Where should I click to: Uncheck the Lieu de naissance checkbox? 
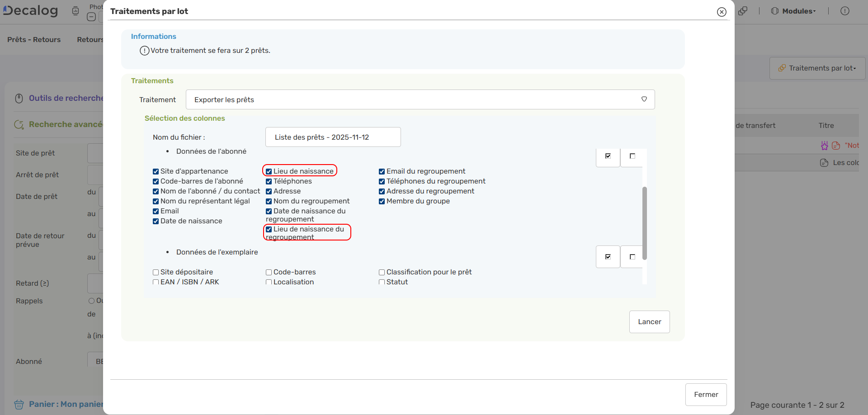(x=269, y=171)
